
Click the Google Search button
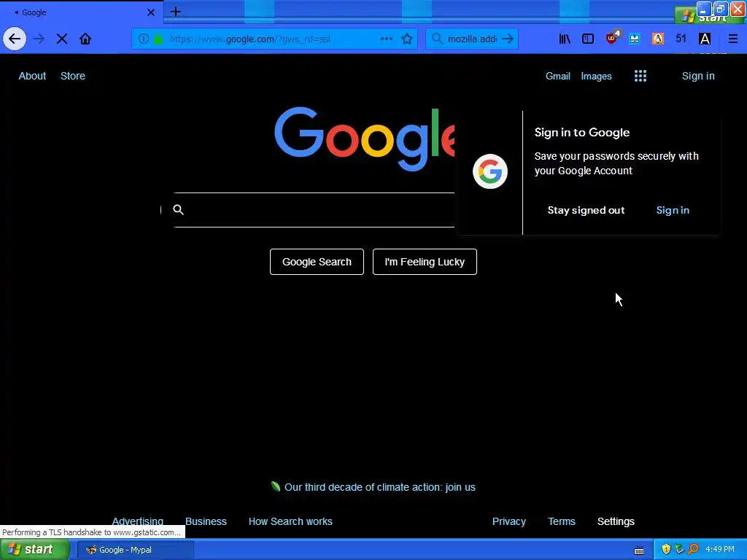tap(317, 262)
